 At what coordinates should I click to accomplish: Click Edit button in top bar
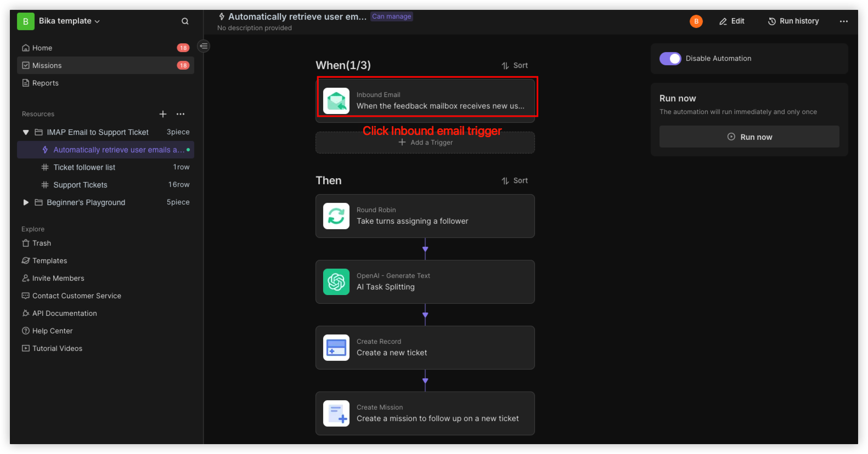point(732,21)
